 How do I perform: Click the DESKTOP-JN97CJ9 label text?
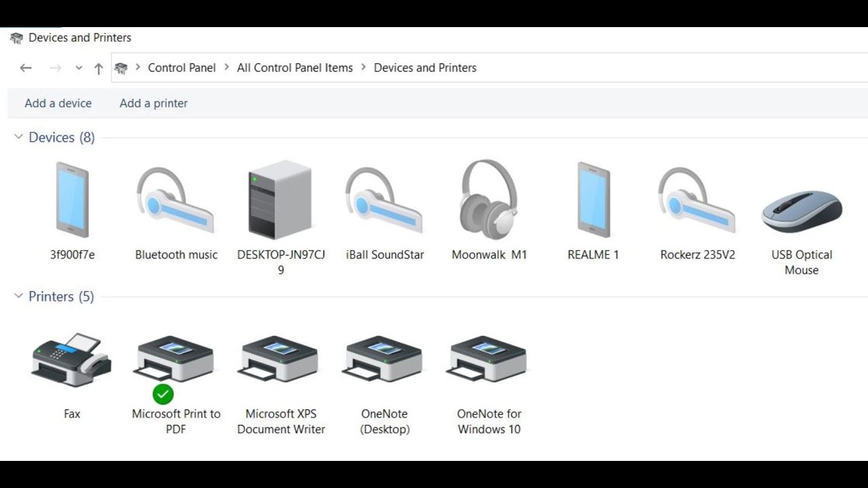tap(281, 262)
